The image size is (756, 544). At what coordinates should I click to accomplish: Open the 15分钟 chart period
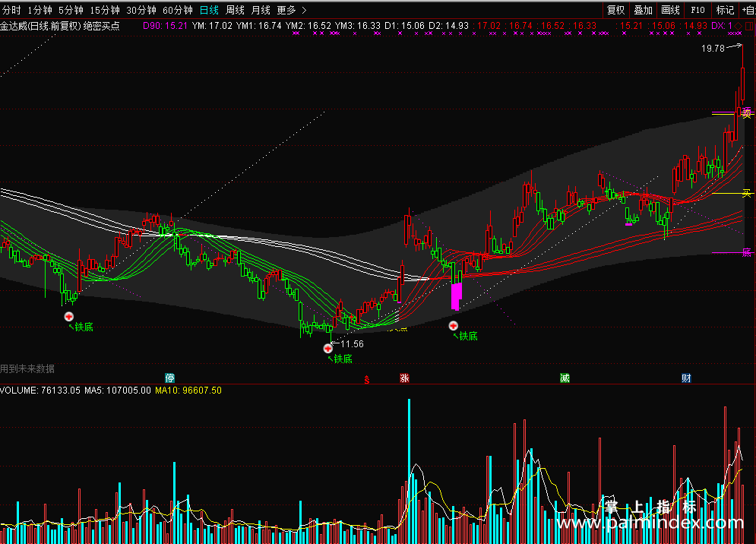[105, 10]
